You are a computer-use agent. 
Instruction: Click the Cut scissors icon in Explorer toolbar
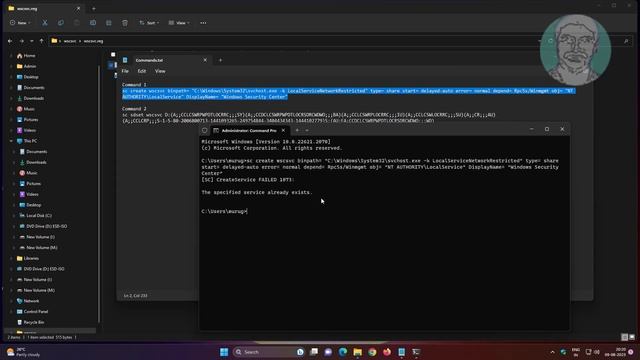(x=44, y=23)
